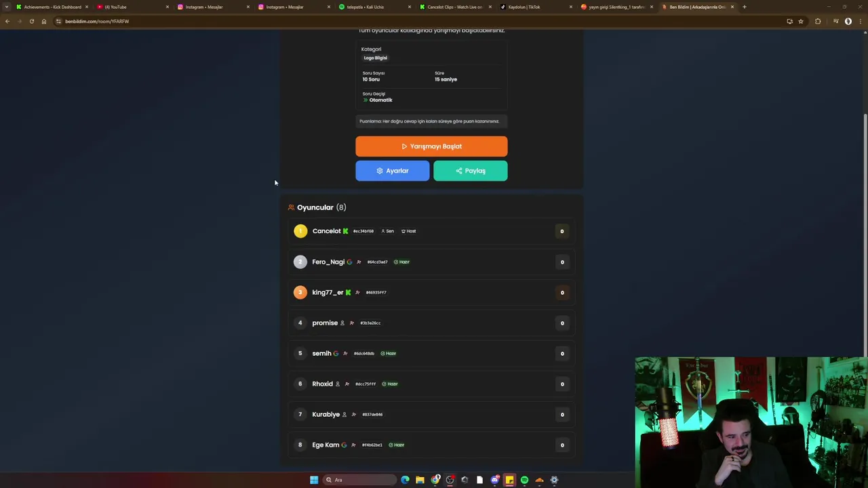The image size is (868, 488).
Task: Kick player Kurabiye using remove icon
Action: (353, 415)
